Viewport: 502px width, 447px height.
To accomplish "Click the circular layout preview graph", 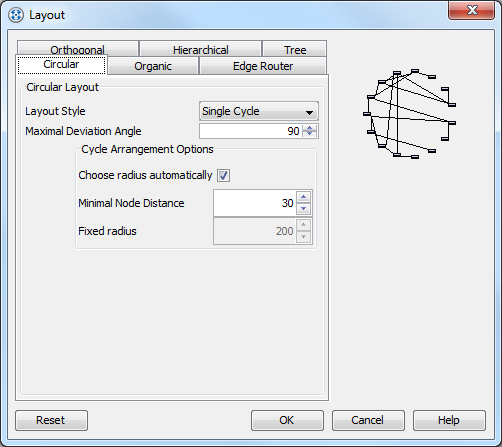I will [x=409, y=114].
